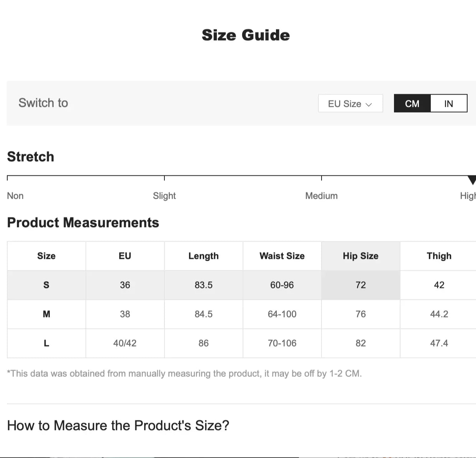Switch units to IN
The width and height of the screenshot is (476, 458).
(x=448, y=104)
